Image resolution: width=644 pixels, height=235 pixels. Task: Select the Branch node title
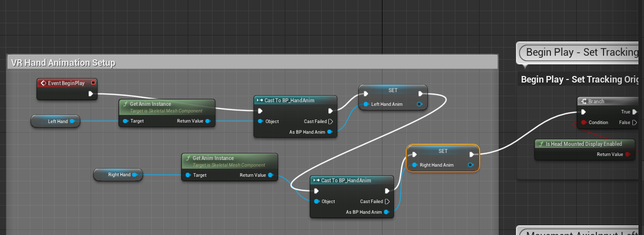[596, 101]
